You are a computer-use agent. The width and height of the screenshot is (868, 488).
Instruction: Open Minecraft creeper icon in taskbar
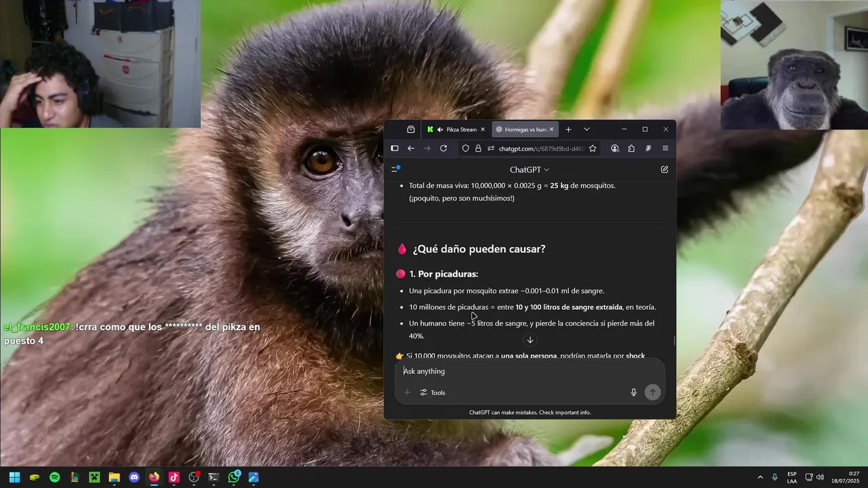(x=94, y=477)
